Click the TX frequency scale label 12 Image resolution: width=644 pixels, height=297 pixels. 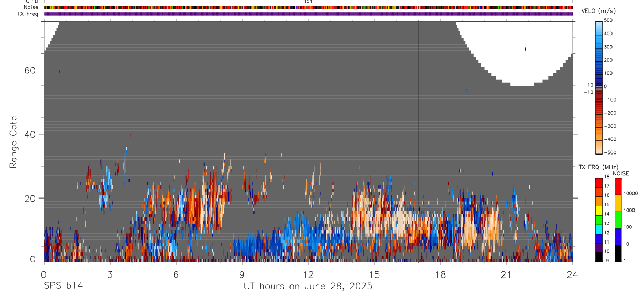[x=608, y=233]
